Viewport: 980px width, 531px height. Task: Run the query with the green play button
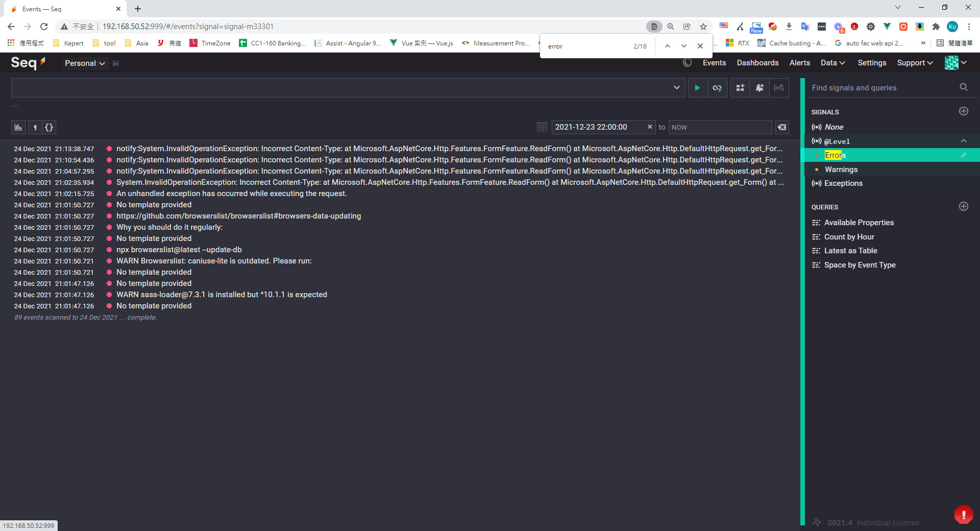point(697,88)
